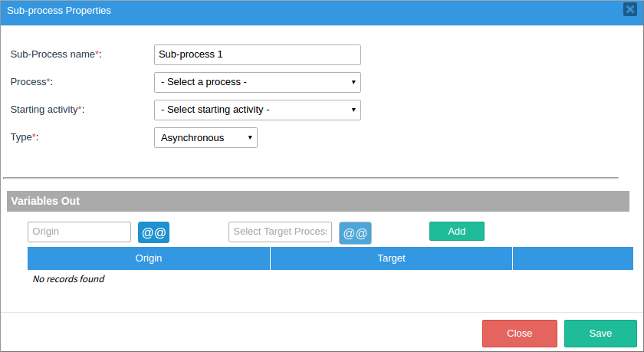Click the Starting activity label
This screenshot has width=644, height=352.
click(47, 110)
